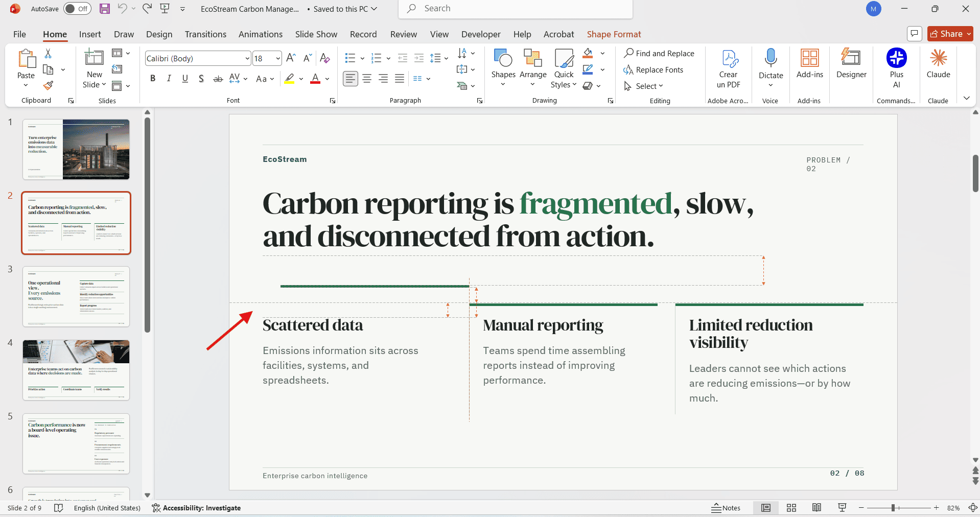Viewport: 980px width, 517px height.
Task: Increase font size icon
Action: pos(291,58)
